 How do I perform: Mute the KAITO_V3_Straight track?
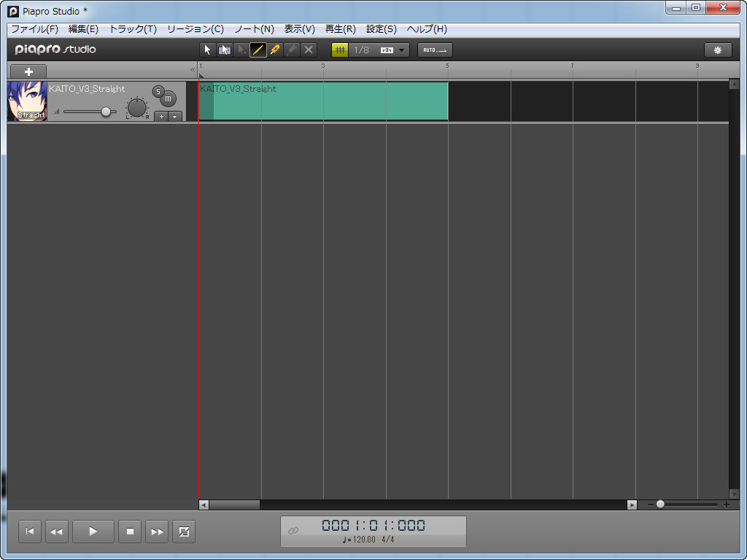pos(169,98)
